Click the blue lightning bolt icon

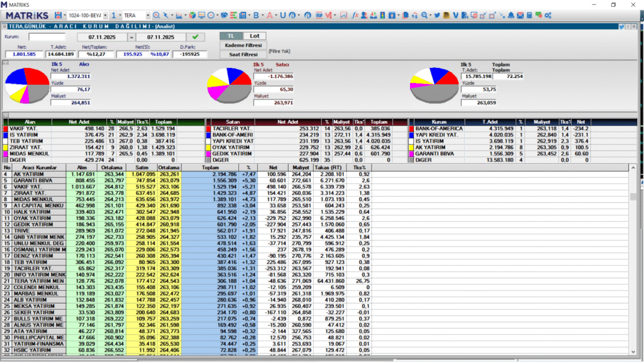click(x=165, y=15)
